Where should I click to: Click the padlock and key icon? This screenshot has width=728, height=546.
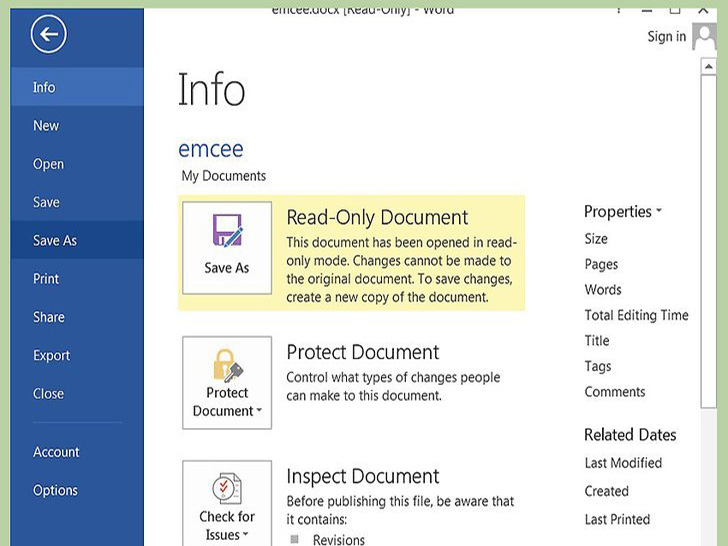[228, 366]
